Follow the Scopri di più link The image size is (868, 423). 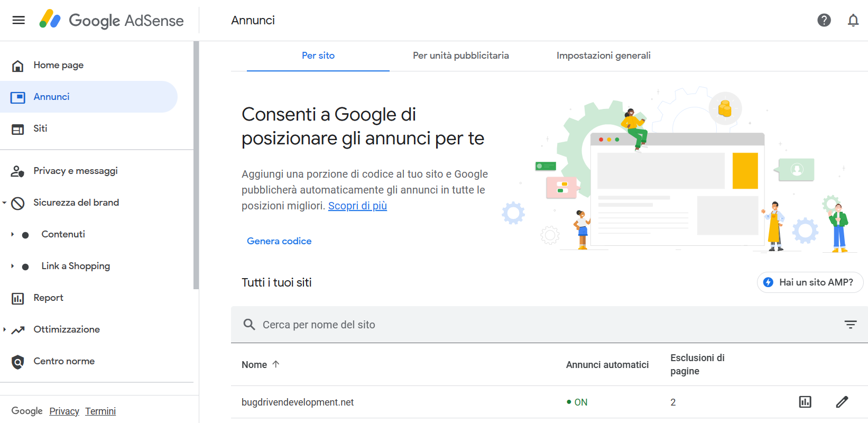(x=357, y=206)
